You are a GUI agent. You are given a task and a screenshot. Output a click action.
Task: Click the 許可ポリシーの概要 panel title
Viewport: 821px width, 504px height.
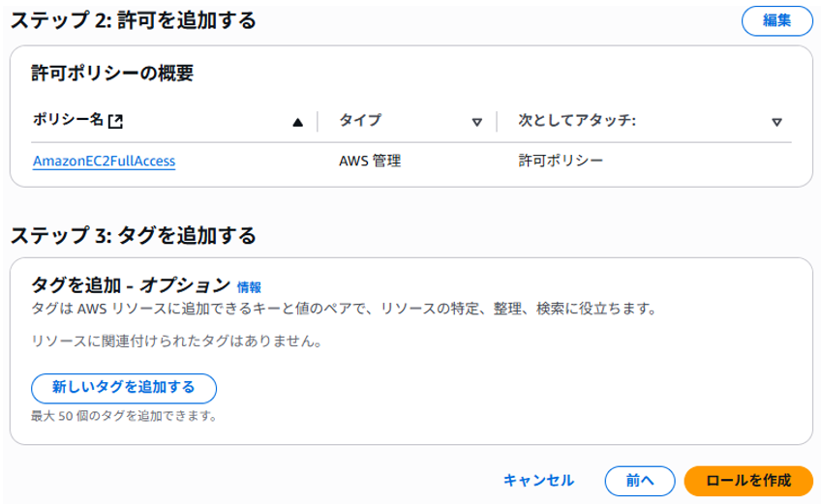[114, 74]
